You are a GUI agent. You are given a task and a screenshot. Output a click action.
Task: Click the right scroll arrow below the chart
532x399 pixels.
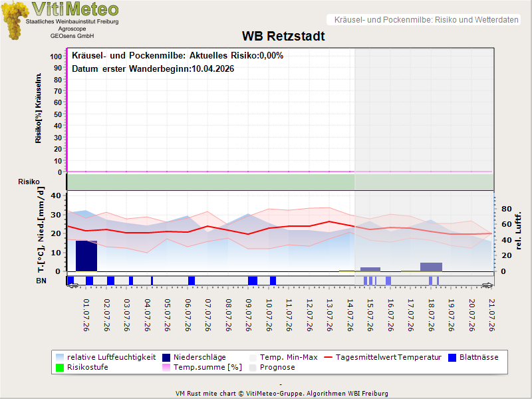pos(487,286)
